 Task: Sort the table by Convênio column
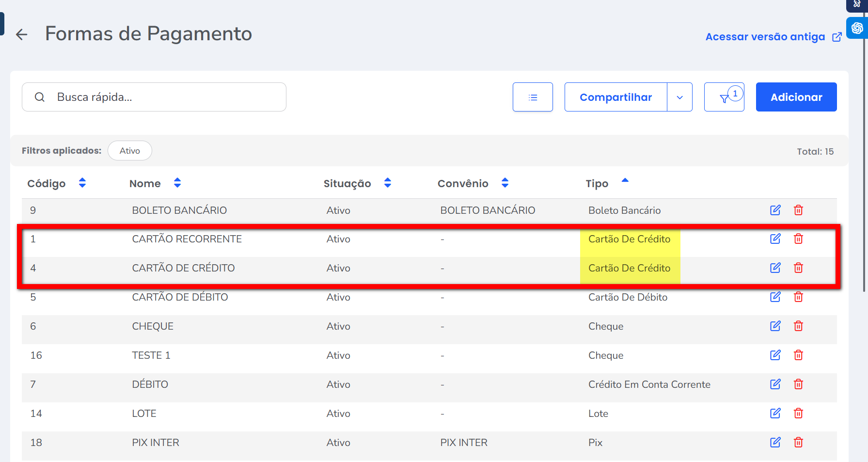pyautogui.click(x=505, y=183)
